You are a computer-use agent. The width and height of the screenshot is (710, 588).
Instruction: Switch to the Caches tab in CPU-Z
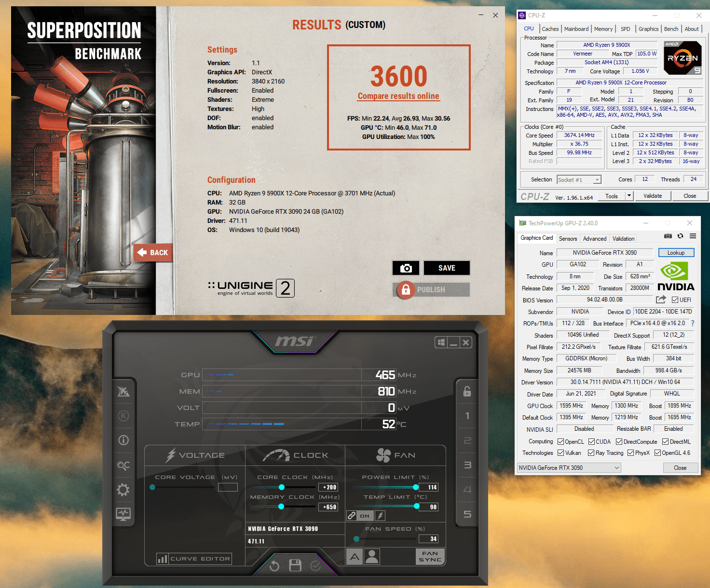(x=550, y=29)
